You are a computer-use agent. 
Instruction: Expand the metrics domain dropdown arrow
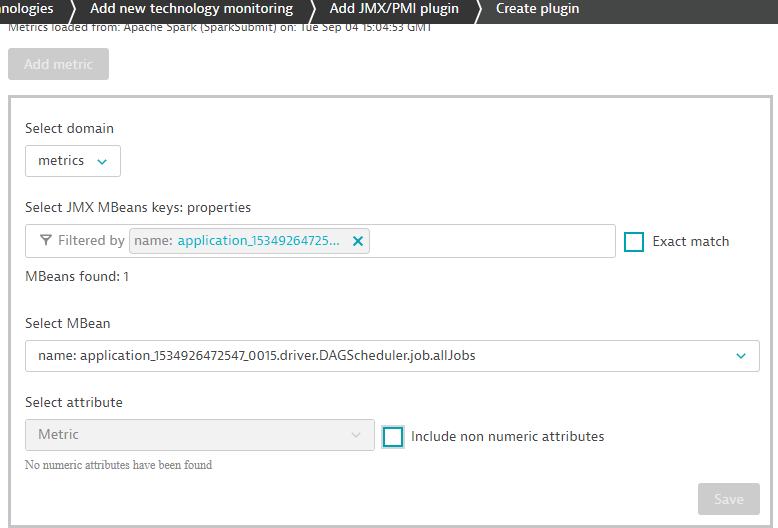(103, 161)
